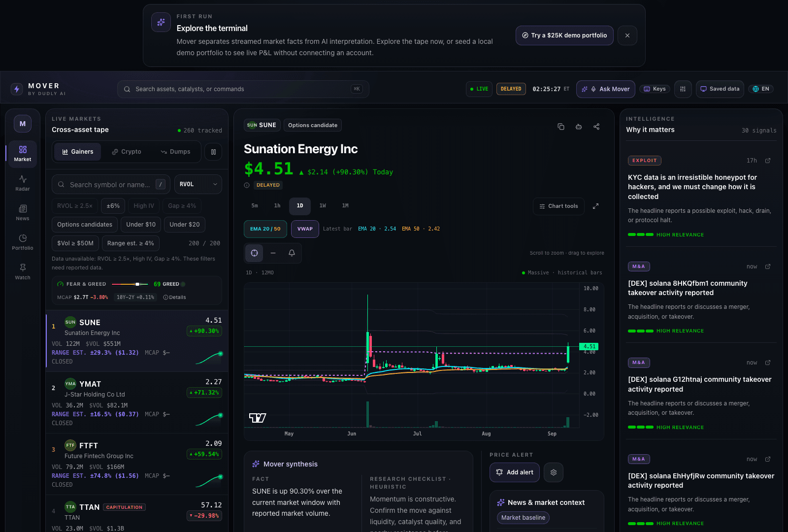Click the bell alert chart tool

pyautogui.click(x=292, y=253)
